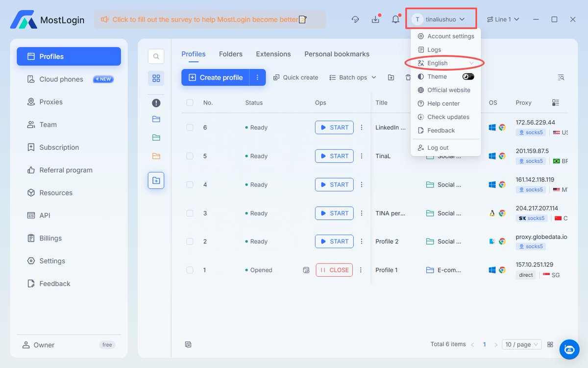The width and height of the screenshot is (588, 368).
Task: Check the checkbox for profile 3
Action: [x=190, y=213]
